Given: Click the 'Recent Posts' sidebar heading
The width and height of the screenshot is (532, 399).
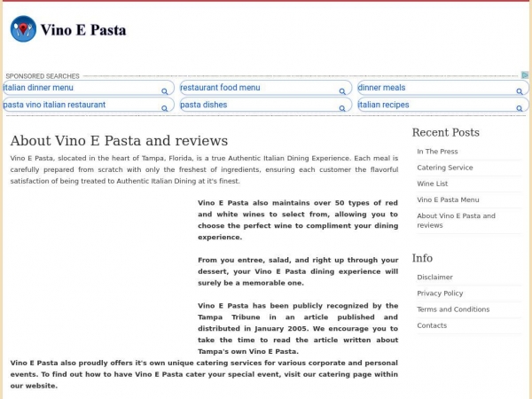Looking at the screenshot, I should point(445,132).
